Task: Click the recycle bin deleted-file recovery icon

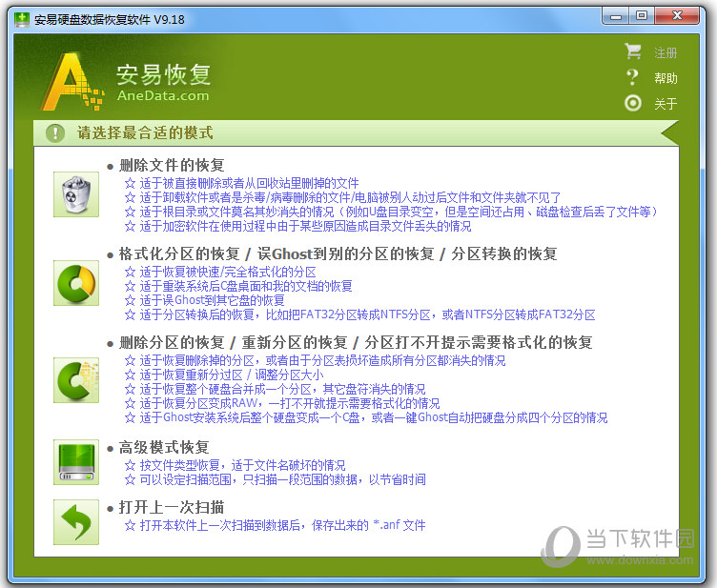Action: coord(76,194)
